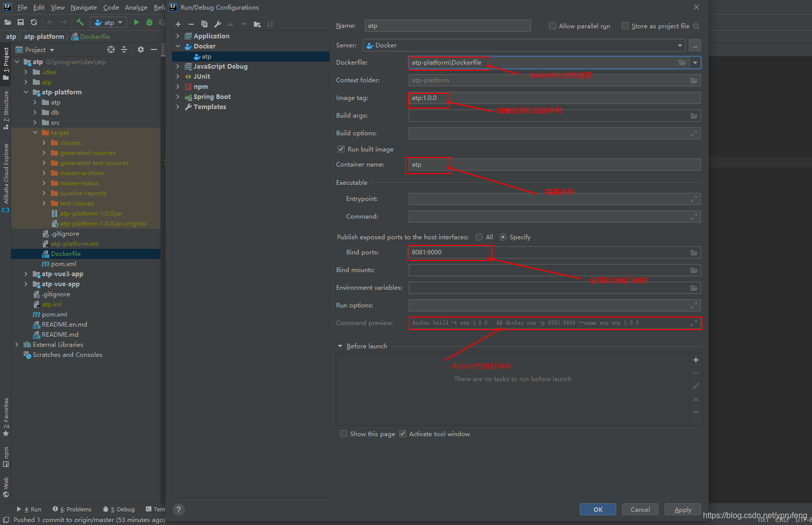This screenshot has height=525, width=812.
Task: Enable Allow parallel run
Action: point(553,26)
